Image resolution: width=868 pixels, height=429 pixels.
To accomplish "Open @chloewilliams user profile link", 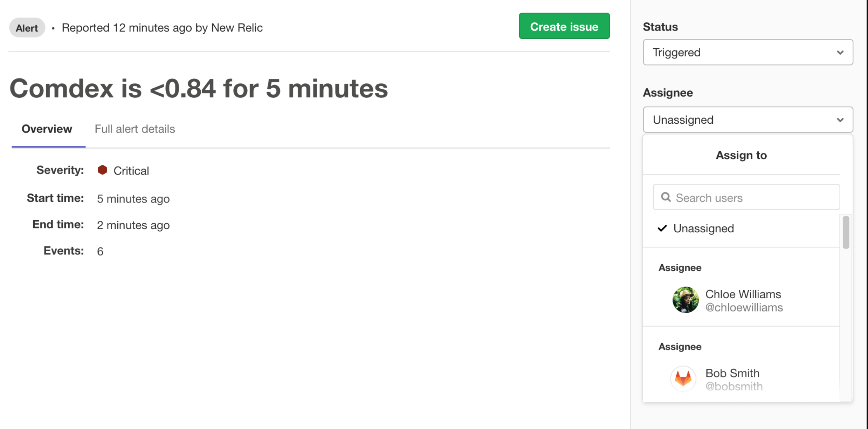I will [x=744, y=307].
